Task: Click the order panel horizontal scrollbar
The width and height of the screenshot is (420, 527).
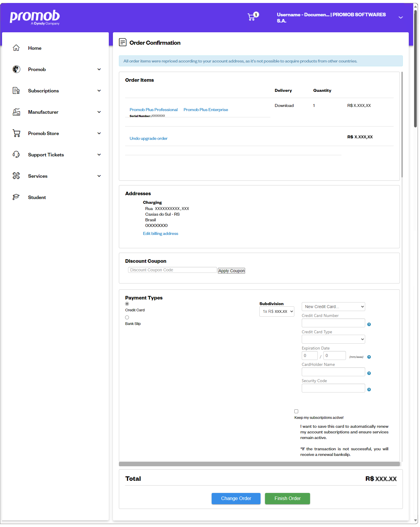Action: point(259,464)
